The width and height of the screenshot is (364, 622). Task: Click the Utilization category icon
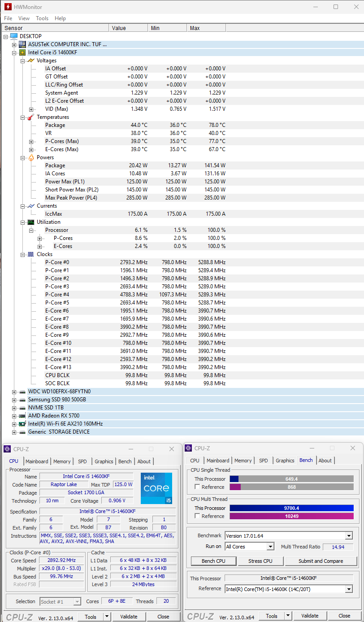pyautogui.click(x=30, y=222)
